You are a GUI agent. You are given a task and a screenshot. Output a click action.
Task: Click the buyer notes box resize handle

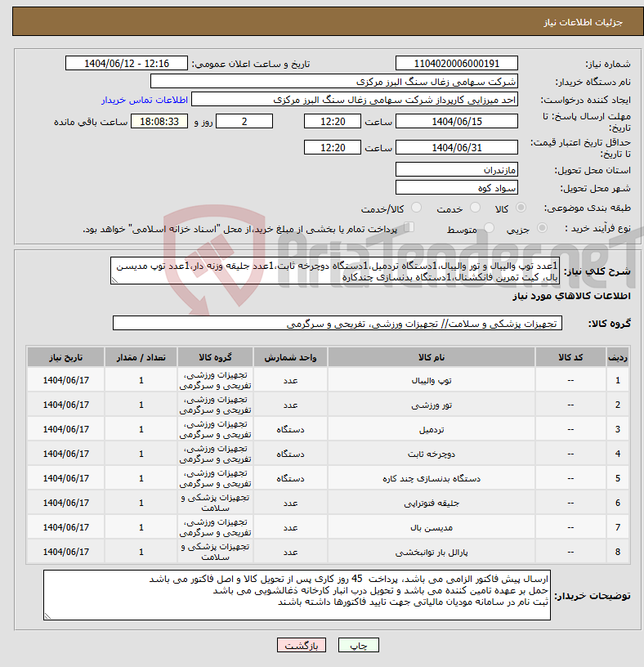[x=47, y=616]
